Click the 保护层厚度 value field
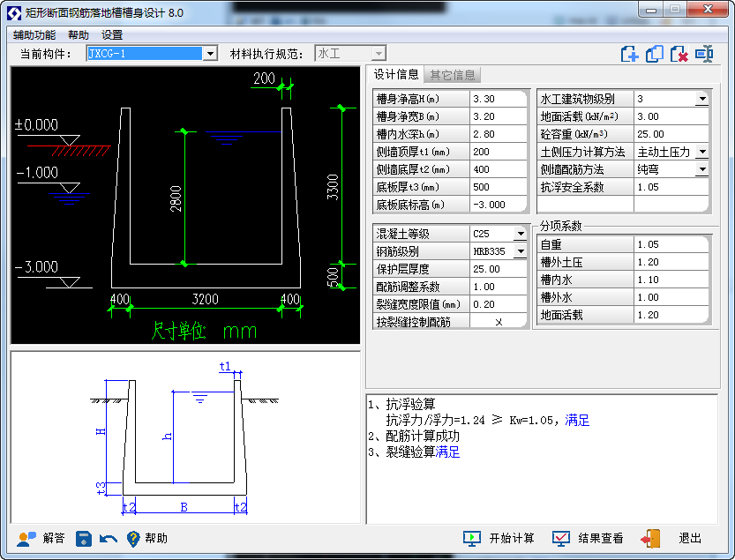735x560 pixels. 499,269
